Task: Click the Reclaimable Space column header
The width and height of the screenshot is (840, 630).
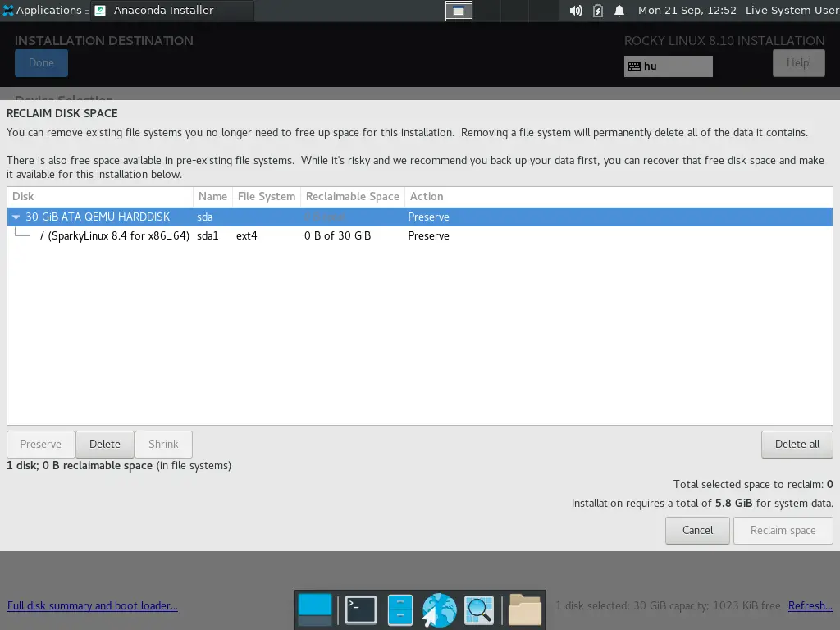Action: tap(353, 197)
